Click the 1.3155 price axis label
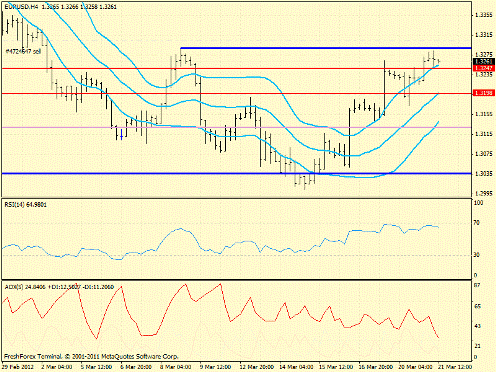496x372 pixels. pyautogui.click(x=484, y=114)
